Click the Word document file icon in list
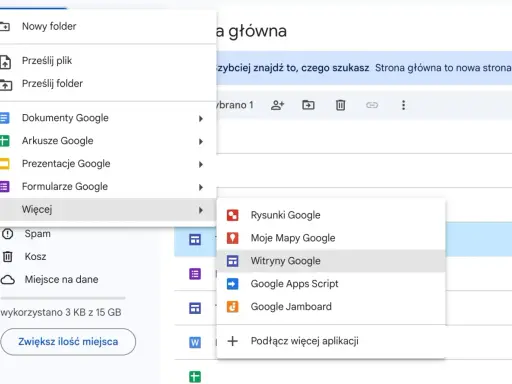 pos(195,342)
